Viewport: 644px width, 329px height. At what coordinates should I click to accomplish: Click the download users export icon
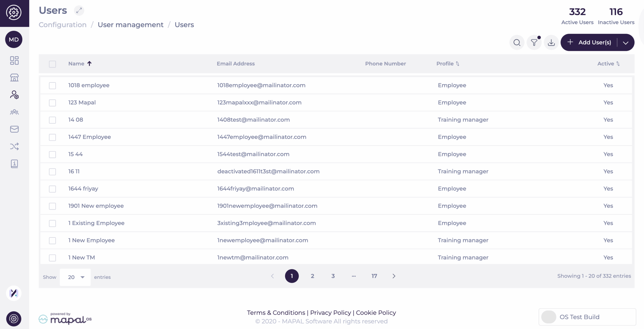[x=551, y=42]
